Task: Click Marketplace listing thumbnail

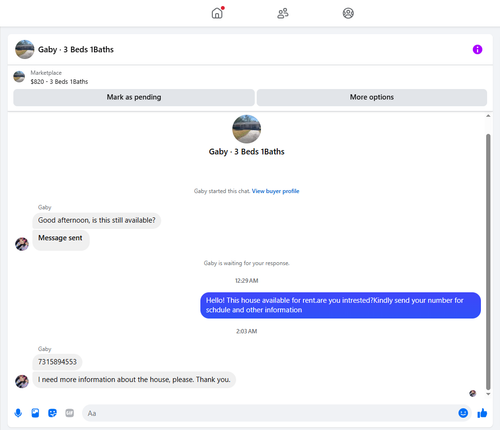Action: (19, 77)
